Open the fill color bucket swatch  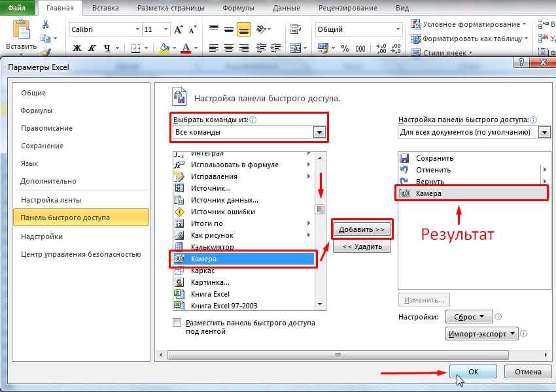164,48
